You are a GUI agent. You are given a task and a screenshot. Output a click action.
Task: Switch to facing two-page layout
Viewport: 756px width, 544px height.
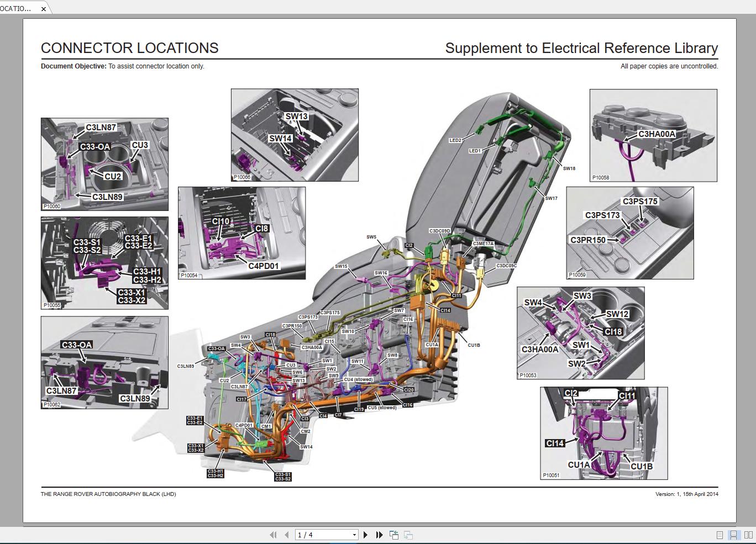747,535
